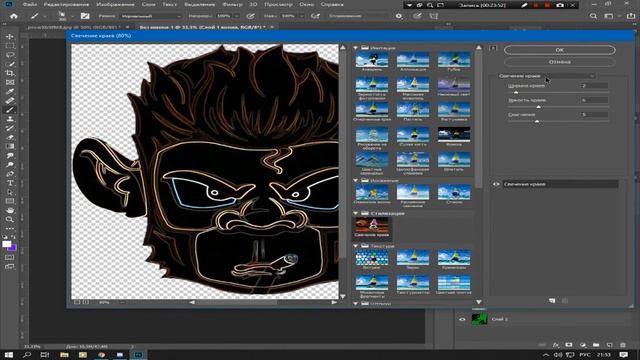Select the Eyedropper tool
Viewport: 640px width, 360px height.
[10, 91]
